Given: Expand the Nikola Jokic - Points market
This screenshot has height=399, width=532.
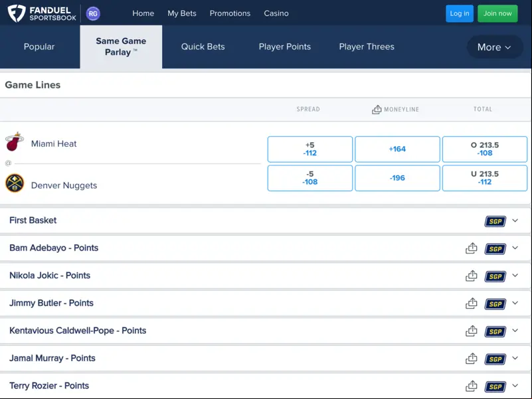Looking at the screenshot, I should (515, 276).
